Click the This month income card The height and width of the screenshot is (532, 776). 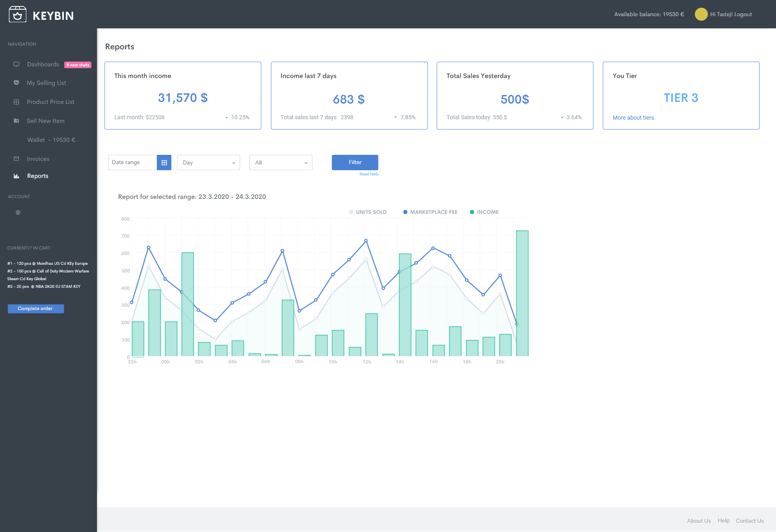click(183, 95)
